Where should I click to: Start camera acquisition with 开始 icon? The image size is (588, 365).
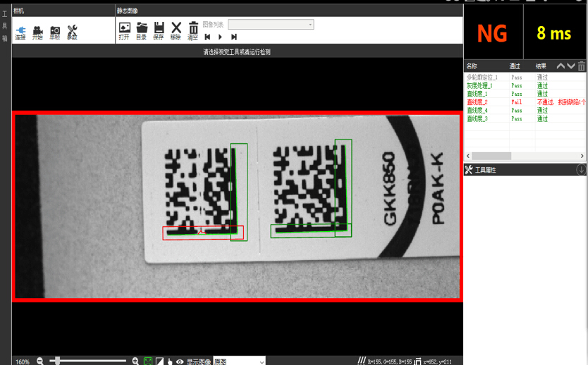37,32
